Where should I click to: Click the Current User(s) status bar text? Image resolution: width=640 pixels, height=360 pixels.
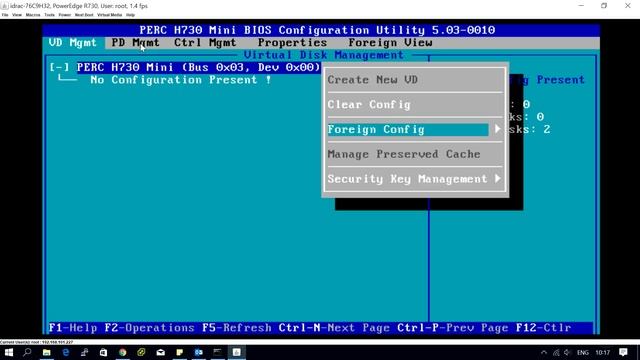[x=37, y=342]
